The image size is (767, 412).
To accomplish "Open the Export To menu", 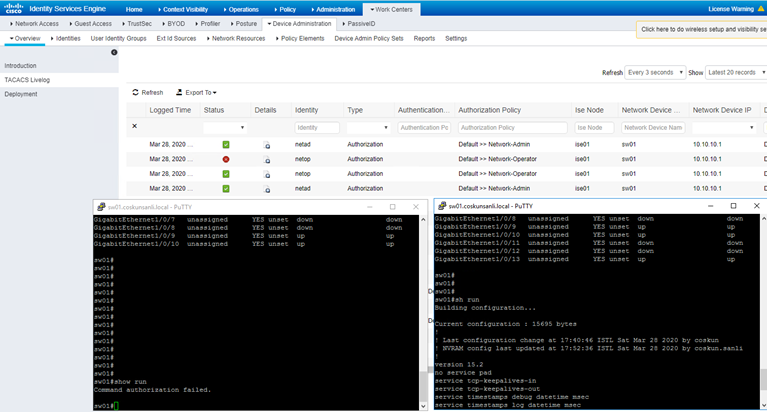I will tap(196, 92).
